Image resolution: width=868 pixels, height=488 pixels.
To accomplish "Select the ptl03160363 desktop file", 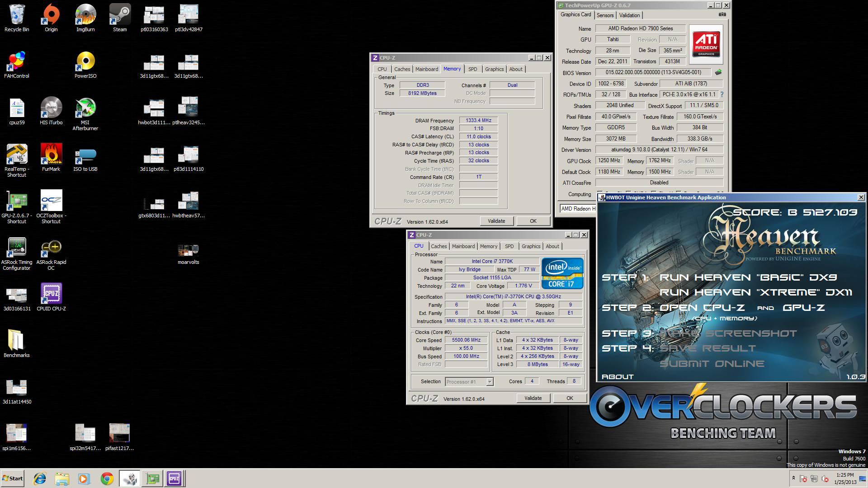I will tap(154, 18).
